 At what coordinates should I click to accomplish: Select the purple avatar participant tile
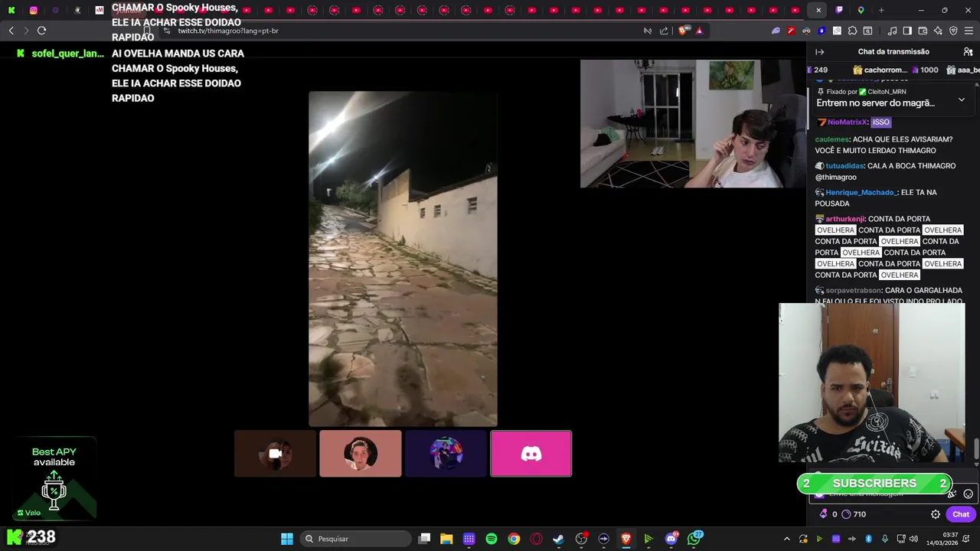[x=446, y=454]
